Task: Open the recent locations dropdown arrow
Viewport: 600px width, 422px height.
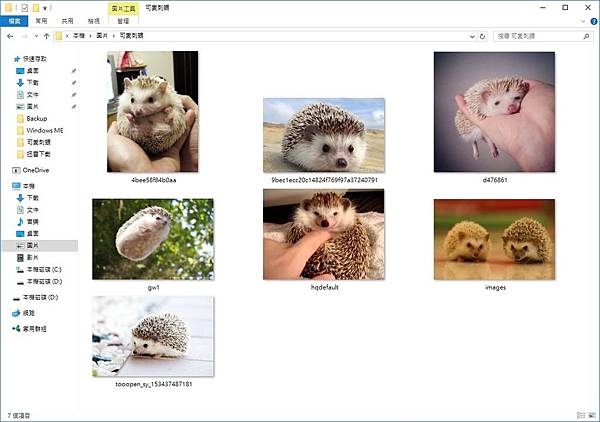Action: (x=36, y=36)
